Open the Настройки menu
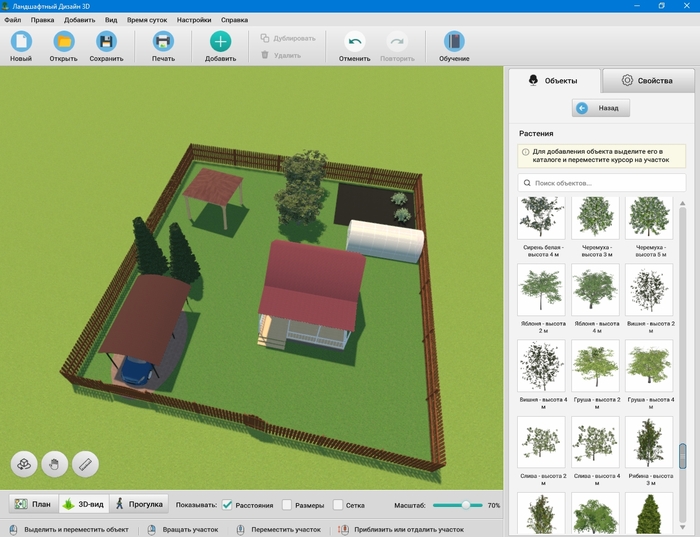Screen dimensions: 700x537 (194, 20)
